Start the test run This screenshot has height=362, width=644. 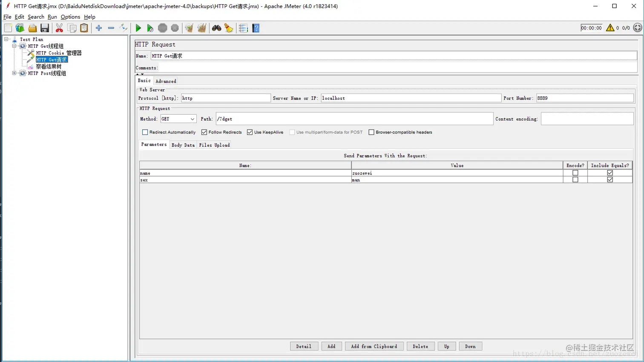(138, 28)
